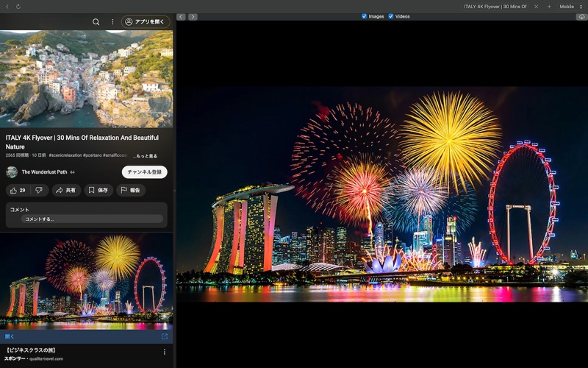
Task: Uncheck the Videos checkbox
Action: tap(391, 16)
